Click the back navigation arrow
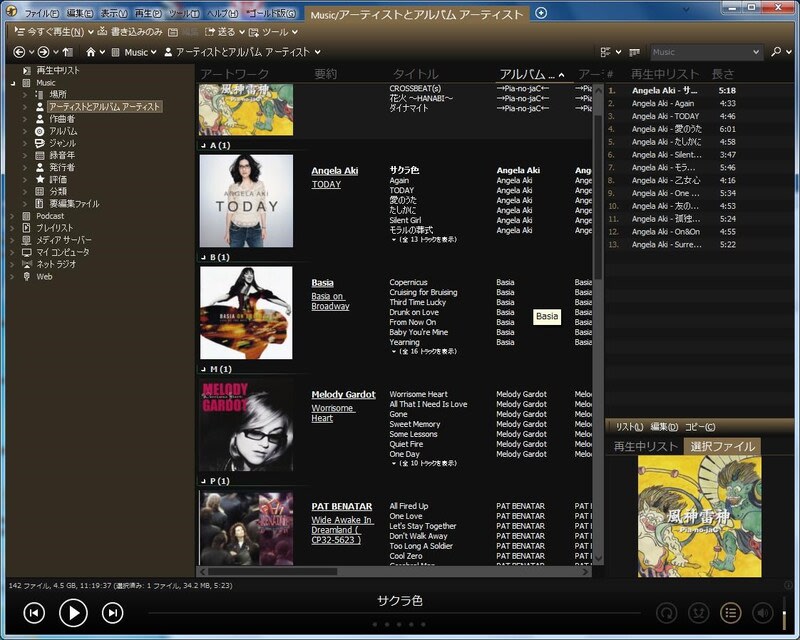Viewport: 800px width, 640px height. click(x=19, y=52)
